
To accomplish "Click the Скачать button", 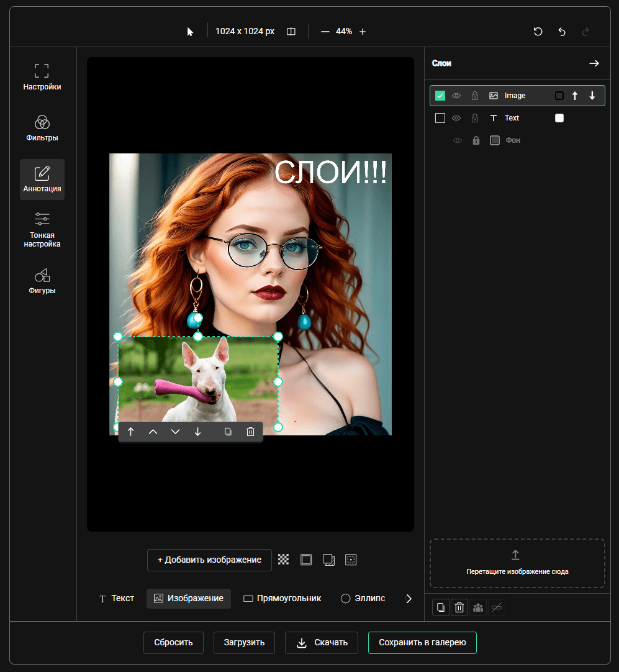I will coord(322,642).
